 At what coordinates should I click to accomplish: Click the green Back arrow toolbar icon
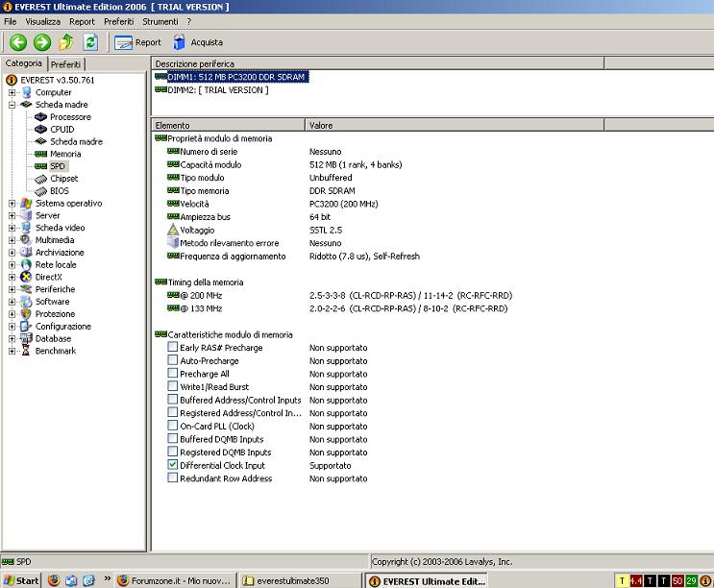tap(17, 42)
